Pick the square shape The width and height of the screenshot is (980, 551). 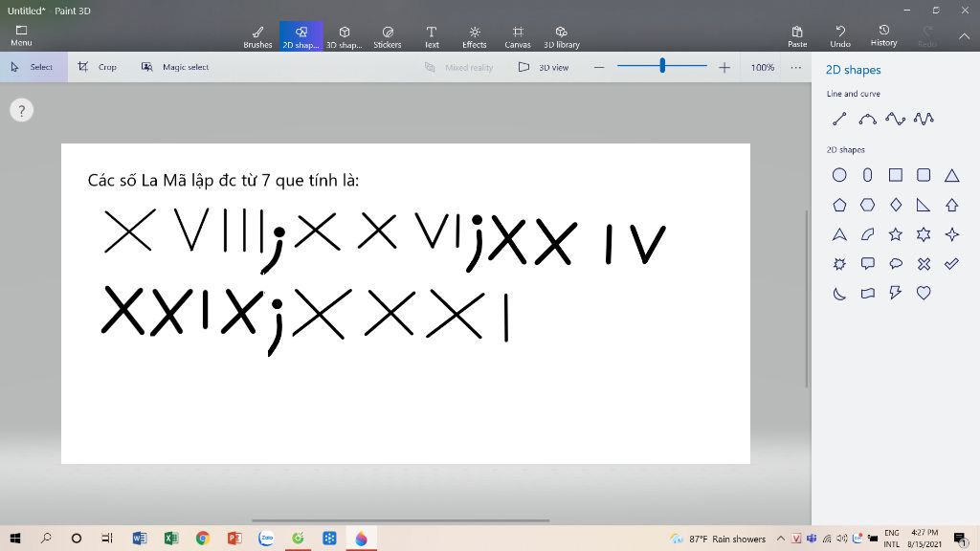point(896,175)
